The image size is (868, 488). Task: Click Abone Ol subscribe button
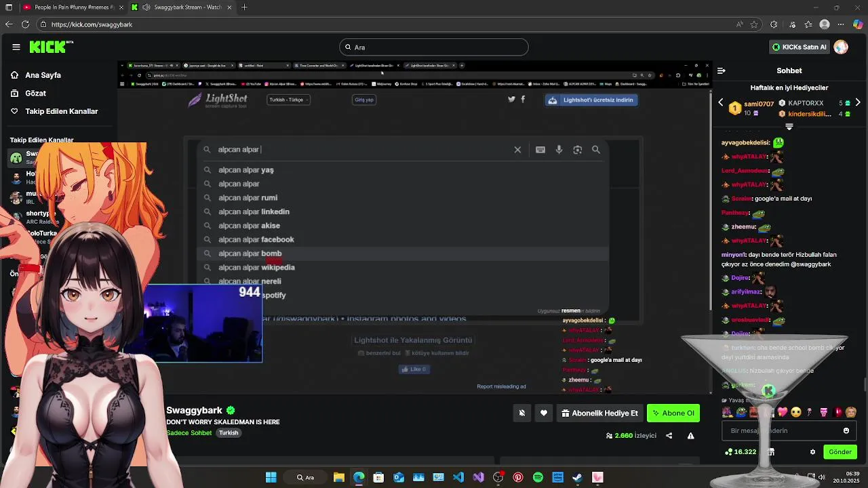click(x=673, y=413)
